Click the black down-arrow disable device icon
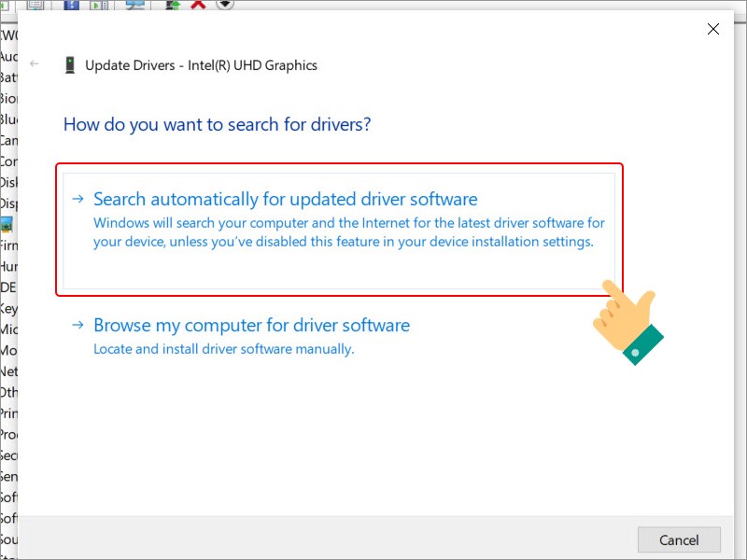This screenshot has height=560, width=747. (224, 4)
